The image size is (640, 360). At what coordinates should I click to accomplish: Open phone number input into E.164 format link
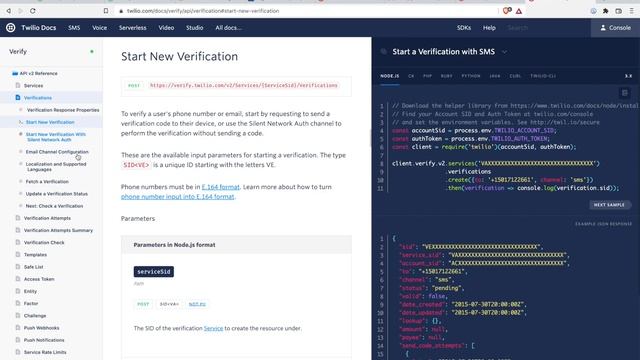point(178,197)
